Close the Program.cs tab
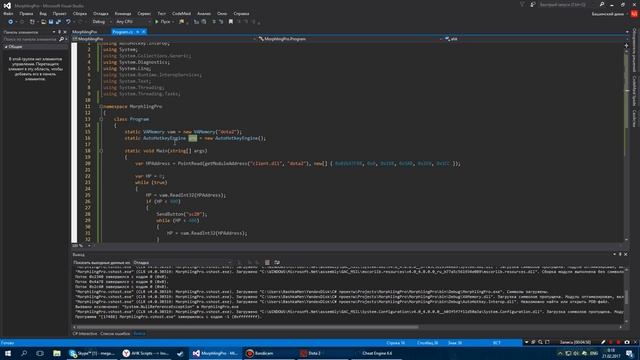The image size is (640, 360). [x=144, y=32]
